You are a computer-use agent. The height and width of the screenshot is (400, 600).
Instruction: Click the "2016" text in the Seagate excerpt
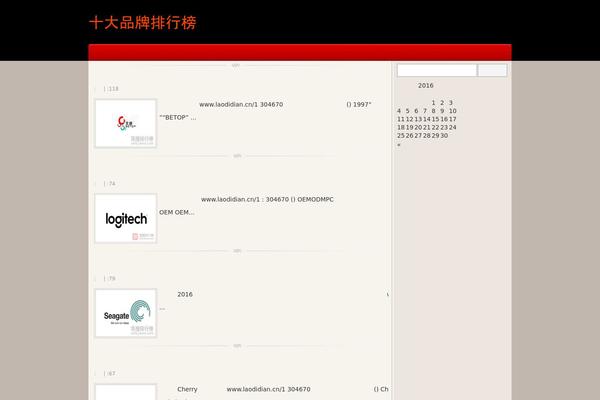(x=185, y=294)
